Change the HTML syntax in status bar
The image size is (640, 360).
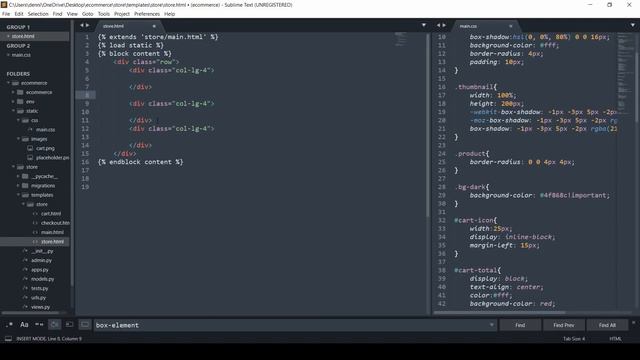615,339
